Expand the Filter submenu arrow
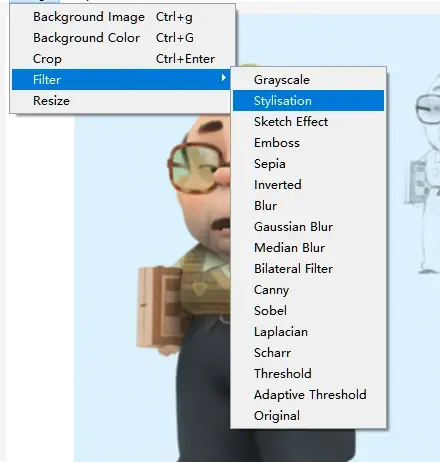Image resolution: width=440 pixels, height=462 pixels. coord(224,78)
